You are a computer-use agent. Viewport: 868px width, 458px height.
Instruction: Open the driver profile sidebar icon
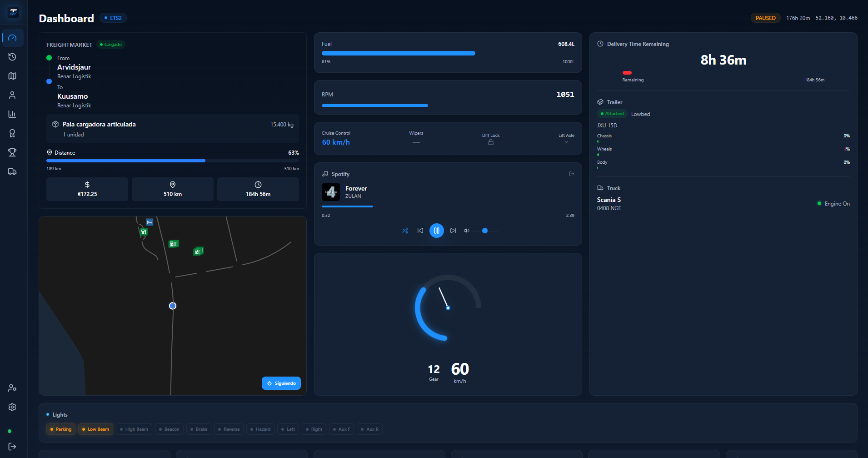coord(12,95)
